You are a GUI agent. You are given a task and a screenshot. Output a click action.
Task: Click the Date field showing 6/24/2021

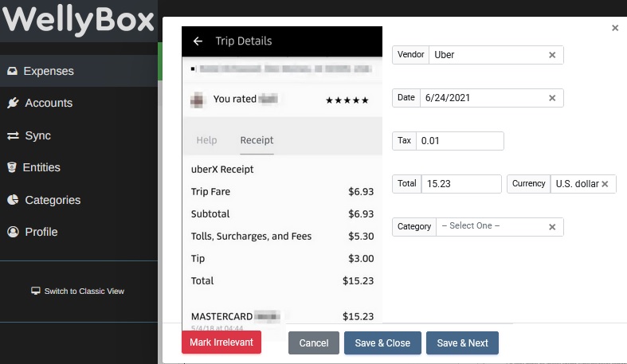pos(492,98)
